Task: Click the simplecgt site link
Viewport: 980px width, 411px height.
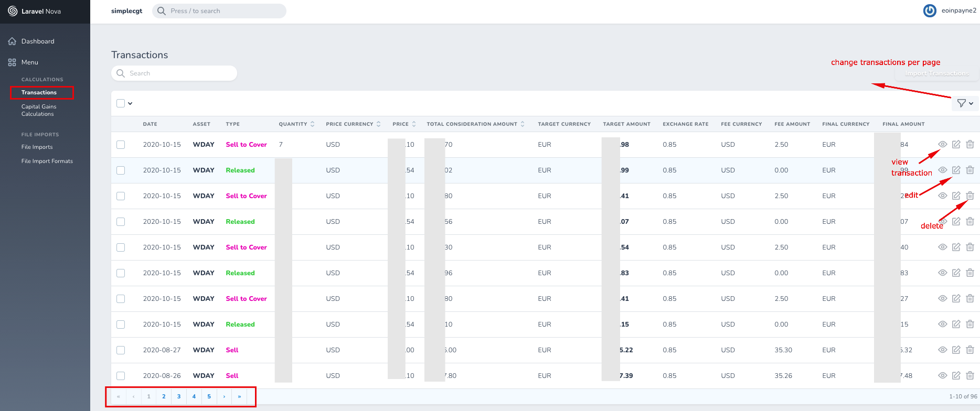Action: click(126, 11)
